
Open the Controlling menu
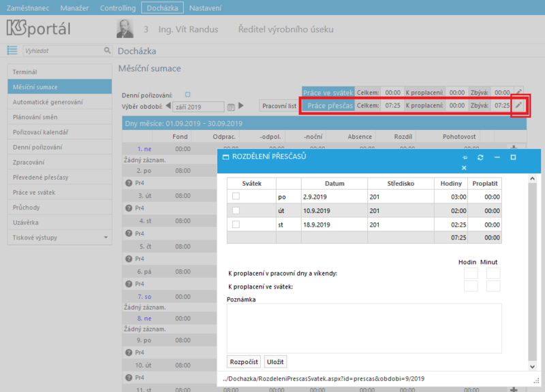[118, 7]
